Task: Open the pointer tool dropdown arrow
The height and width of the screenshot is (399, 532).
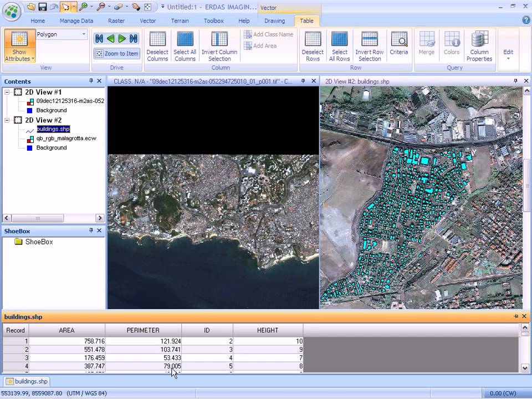Action: (74, 7)
